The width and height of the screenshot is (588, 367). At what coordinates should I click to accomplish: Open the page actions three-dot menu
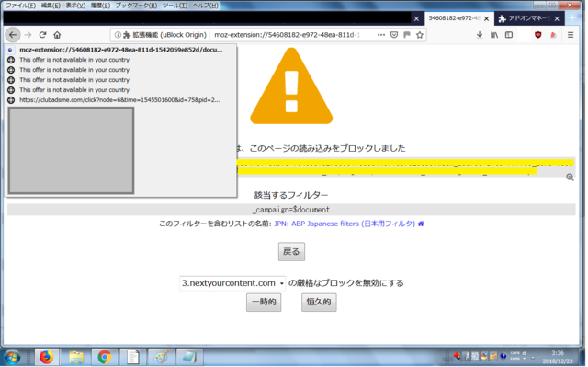pos(381,35)
